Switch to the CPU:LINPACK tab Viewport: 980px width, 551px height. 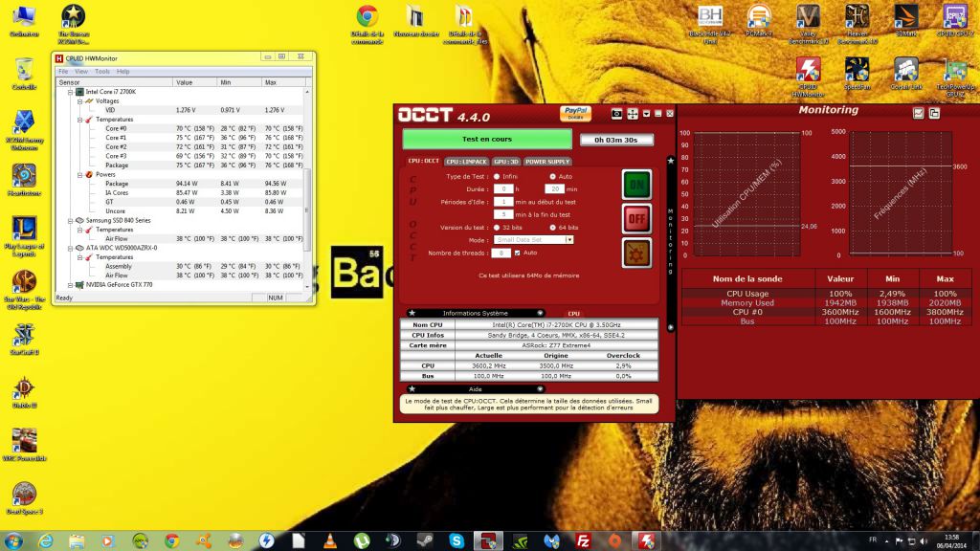[466, 162]
